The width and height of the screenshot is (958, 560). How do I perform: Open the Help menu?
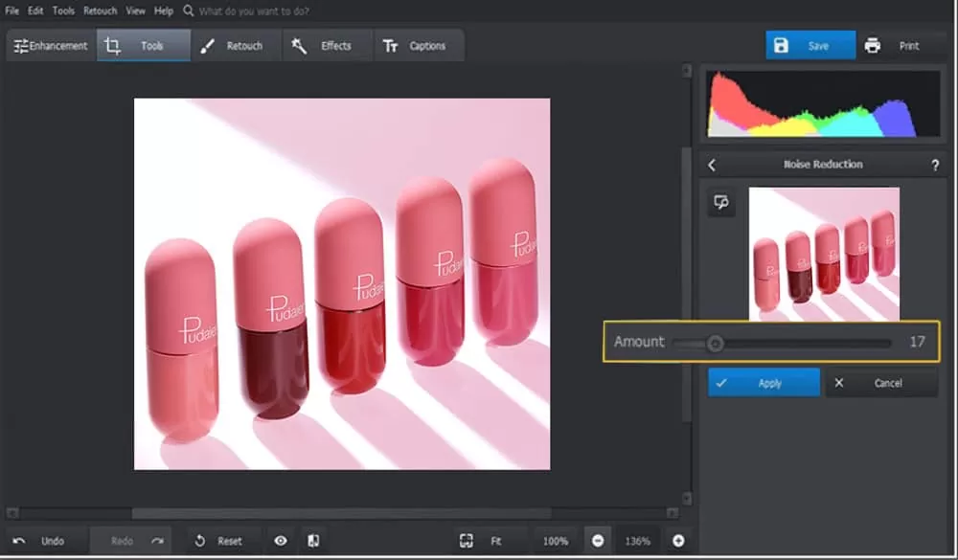coord(164,11)
